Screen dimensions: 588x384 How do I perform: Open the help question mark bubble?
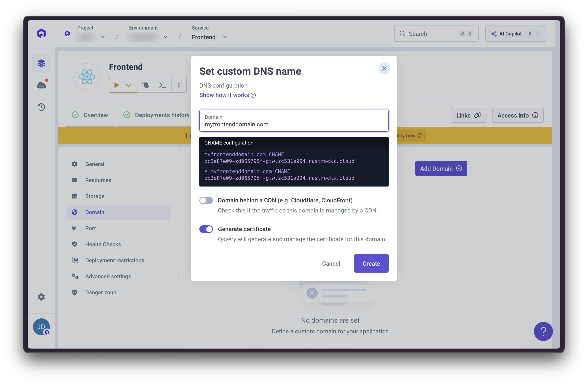pyautogui.click(x=543, y=331)
